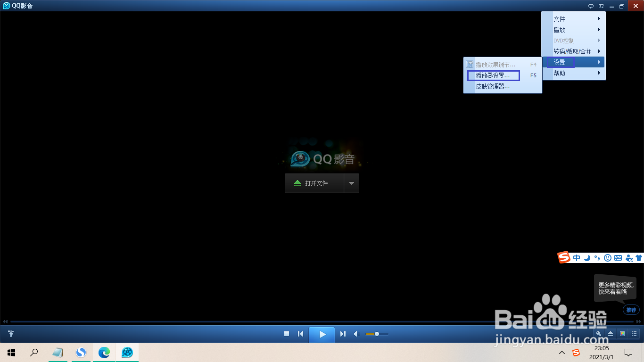644x362 pixels.
Task: Click the 推荐 button
Action: pyautogui.click(x=631, y=310)
